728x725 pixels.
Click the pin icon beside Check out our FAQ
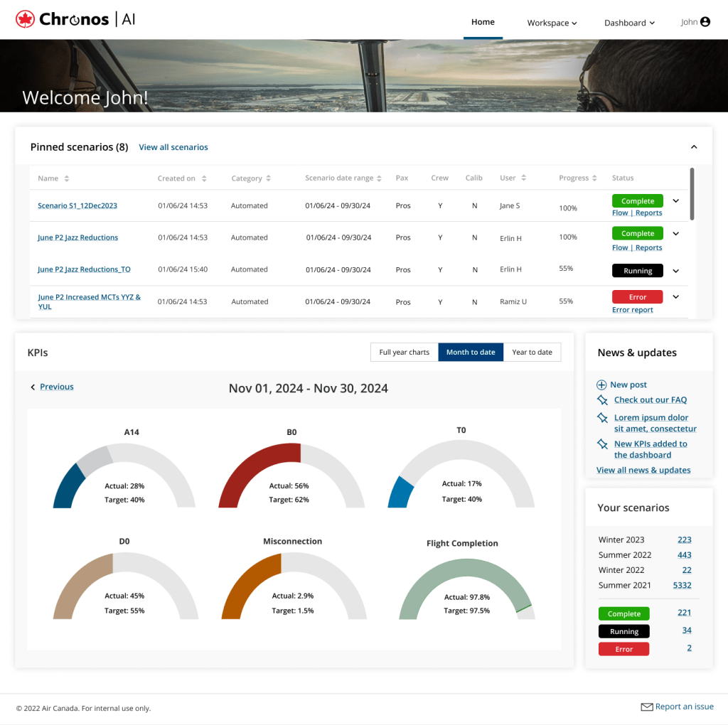coord(602,400)
